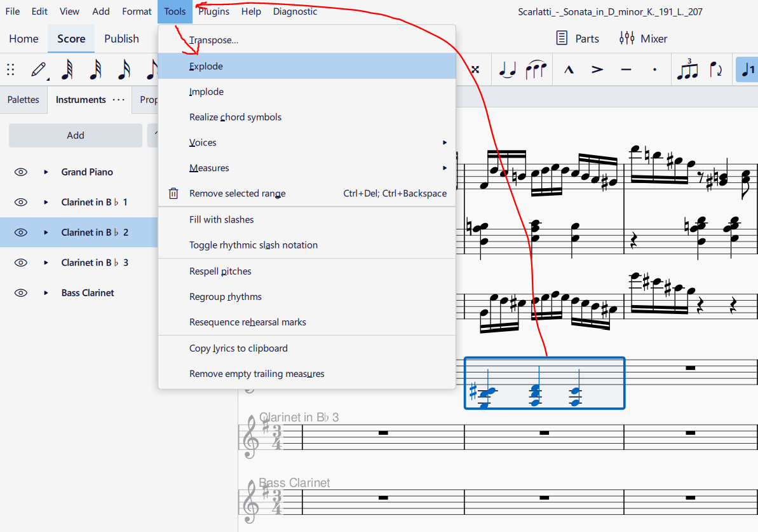758x532 pixels.
Task: Choose the 32nd note duration
Action: coord(96,70)
